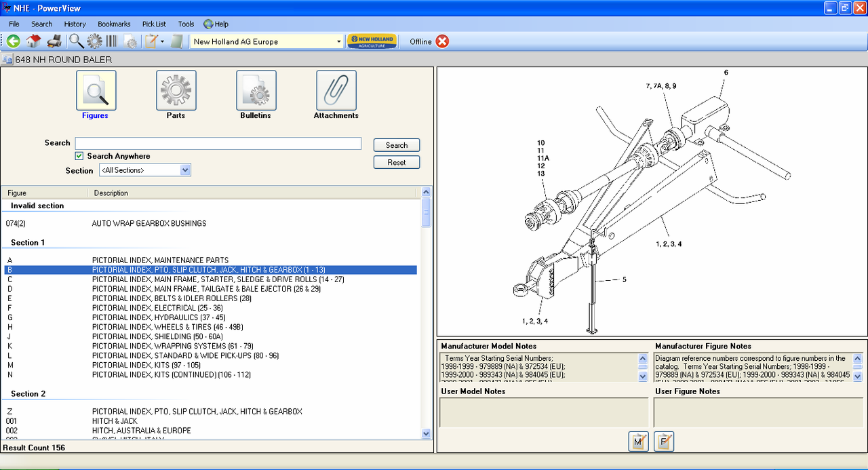Image resolution: width=868 pixels, height=470 pixels.
Task: Open the Attachments paperclip icon
Action: [336, 90]
